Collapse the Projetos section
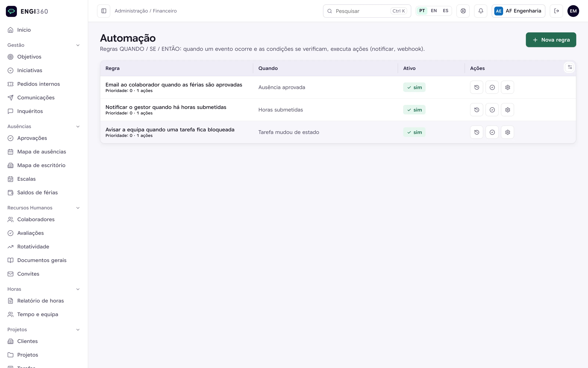 (44, 329)
